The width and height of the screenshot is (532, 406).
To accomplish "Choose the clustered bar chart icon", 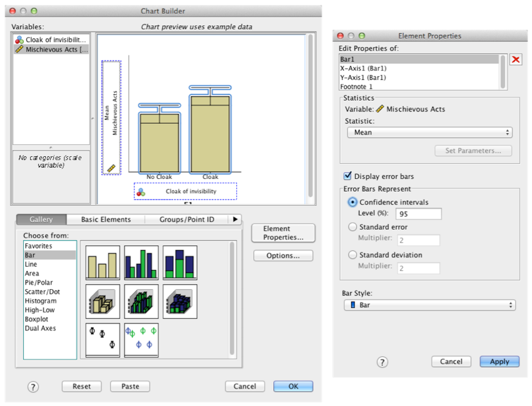I will point(141,262).
